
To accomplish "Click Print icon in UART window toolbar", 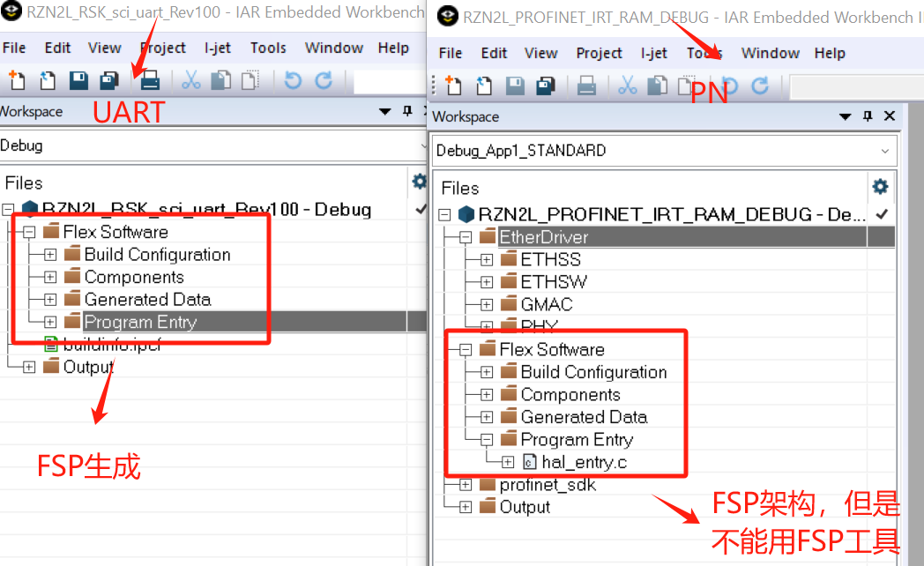I will tap(150, 80).
